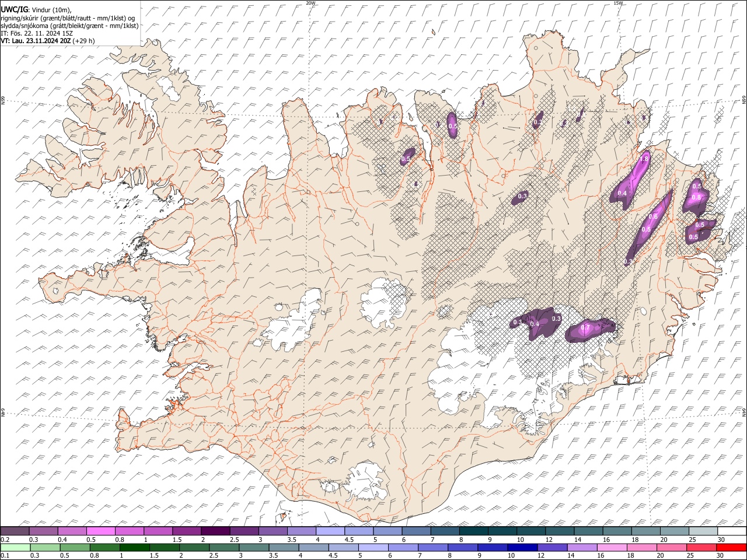Select the lower legend swatch between 14 and 16
Screen dimensions: 747x560
pyautogui.click(x=582, y=547)
